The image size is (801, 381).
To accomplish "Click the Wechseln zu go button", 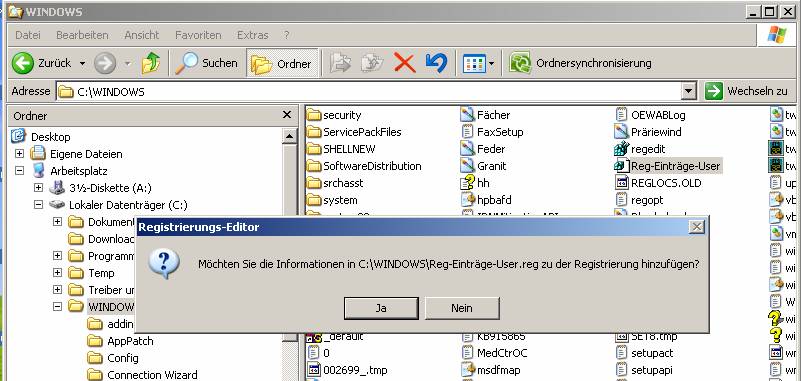I will (x=746, y=91).
